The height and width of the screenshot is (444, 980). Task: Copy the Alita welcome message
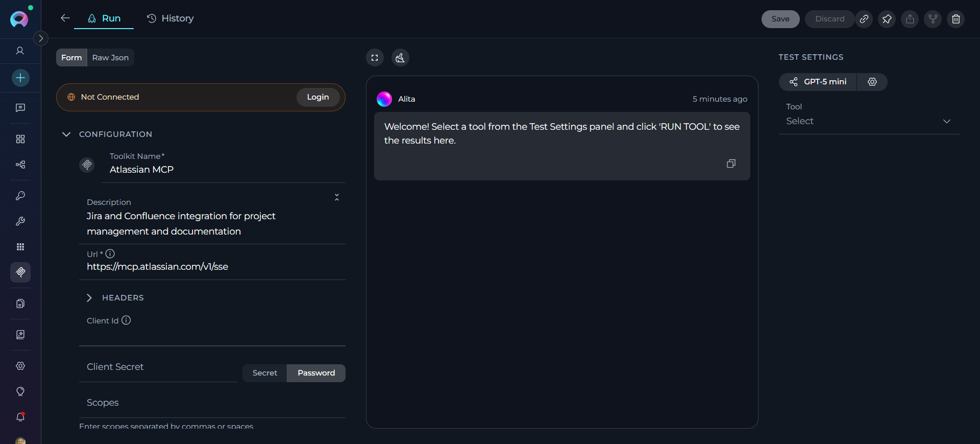coord(731,163)
